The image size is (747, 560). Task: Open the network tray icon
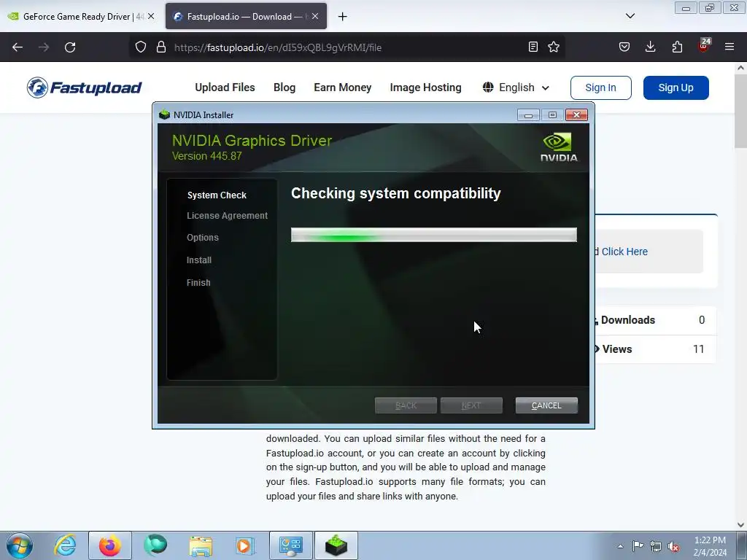pyautogui.click(x=656, y=546)
